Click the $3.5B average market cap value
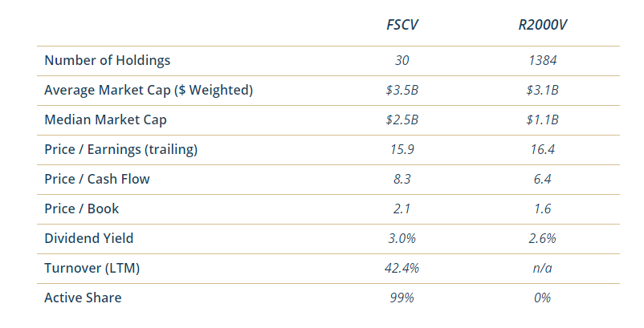644x328 pixels. (x=402, y=90)
